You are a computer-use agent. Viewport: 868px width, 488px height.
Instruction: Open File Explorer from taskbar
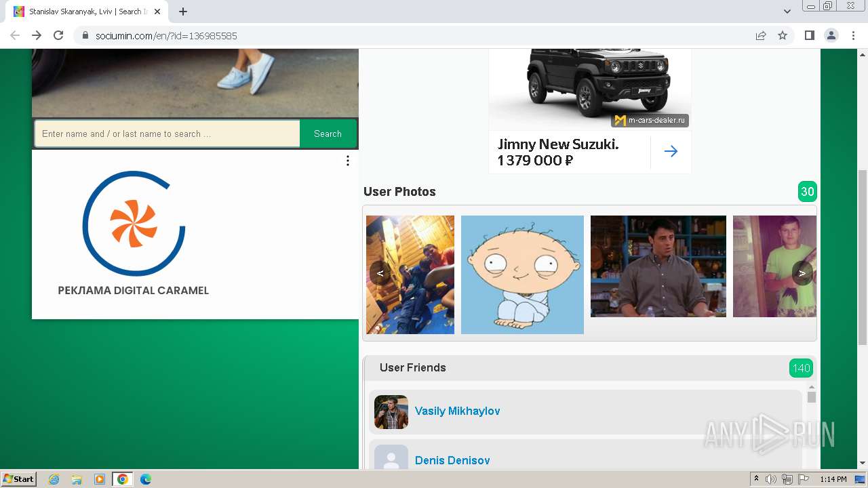click(77, 479)
